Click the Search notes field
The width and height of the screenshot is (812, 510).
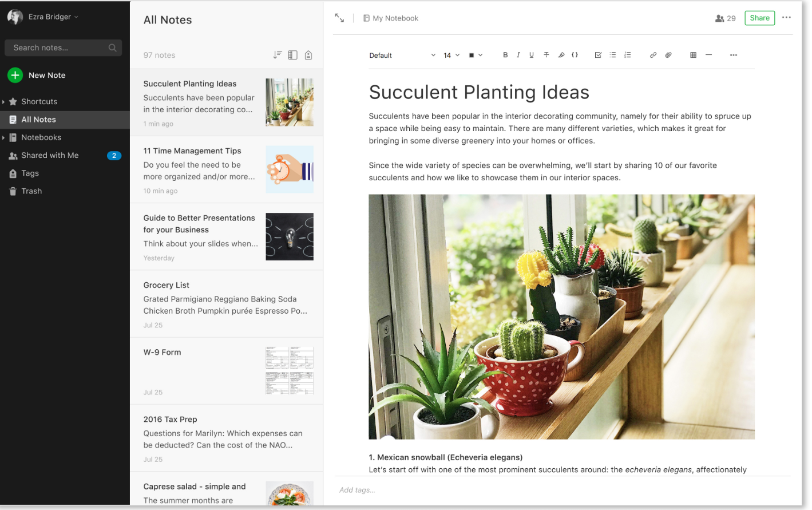pos(63,48)
